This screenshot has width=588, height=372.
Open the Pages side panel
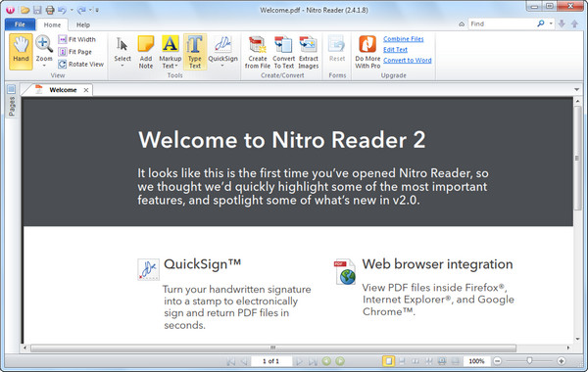tap(11, 101)
